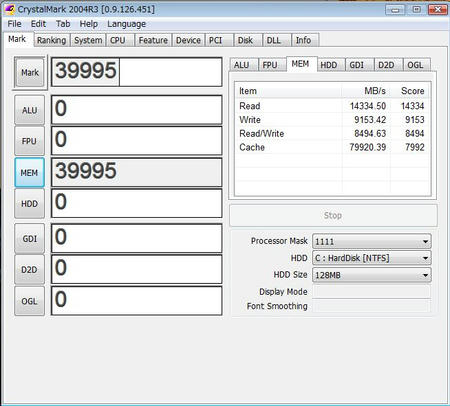Open the Language menu

point(126,24)
